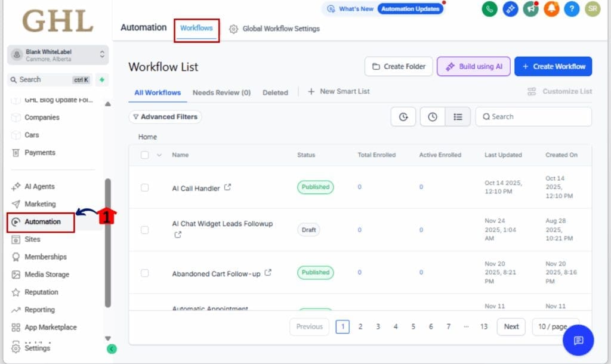The height and width of the screenshot is (364, 611).
Task: Tick the select-all checkbox in the table header
Action: pos(144,155)
